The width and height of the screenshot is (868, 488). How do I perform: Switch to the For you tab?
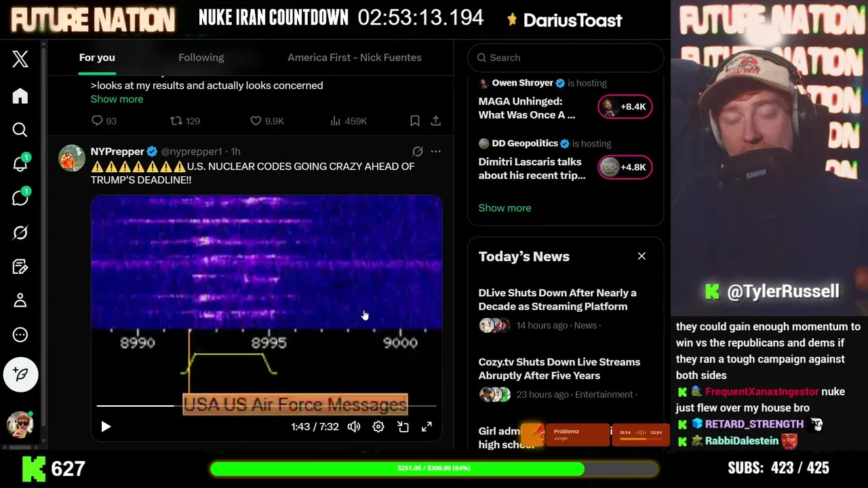97,58
